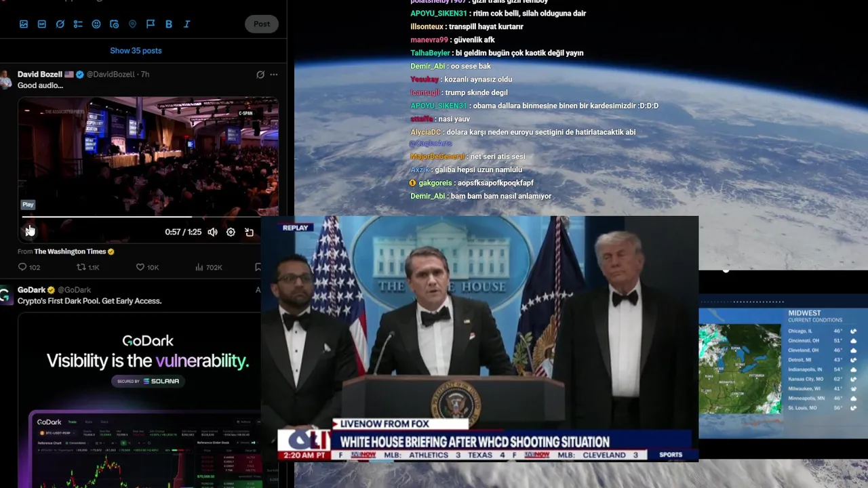
Task: Open the GoDark ad banner image
Action: point(139,400)
